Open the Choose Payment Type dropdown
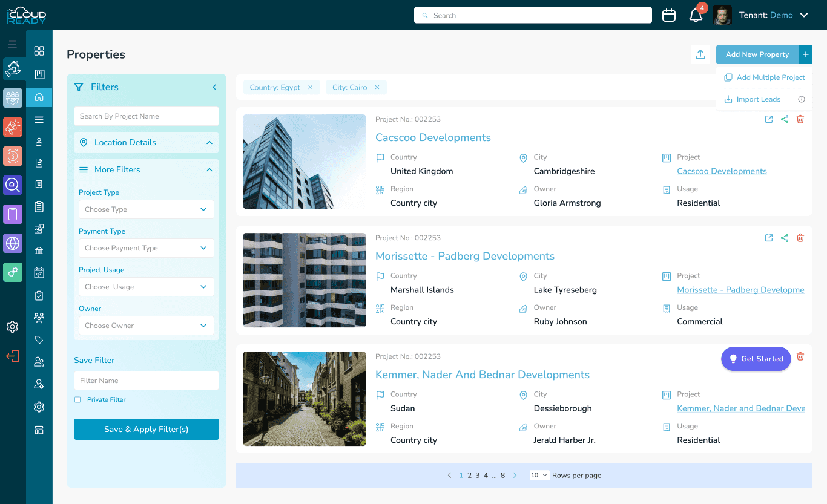This screenshot has width=827, height=504. pyautogui.click(x=146, y=248)
